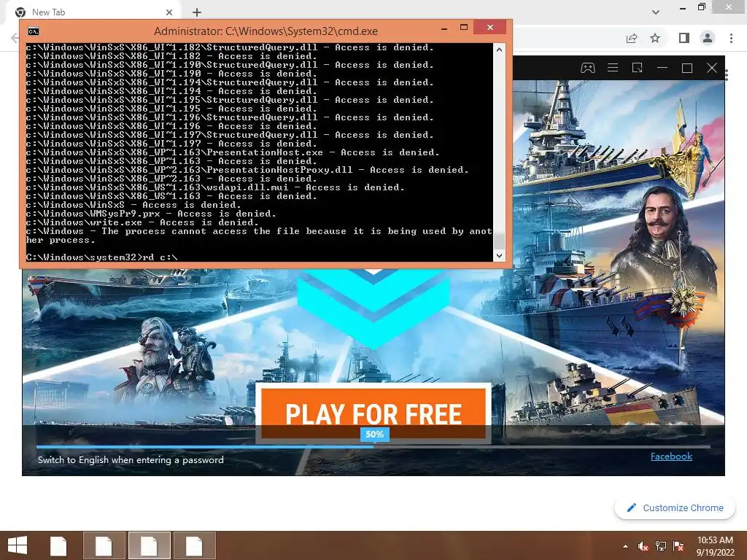This screenshot has width=747, height=560.
Task: Maximize the cmd.exe window
Action: (464, 28)
